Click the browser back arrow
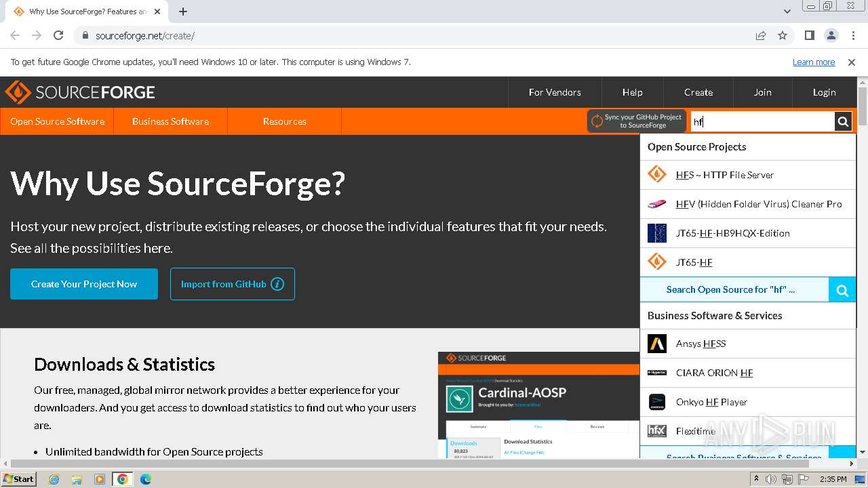This screenshot has height=488, width=868. [15, 36]
